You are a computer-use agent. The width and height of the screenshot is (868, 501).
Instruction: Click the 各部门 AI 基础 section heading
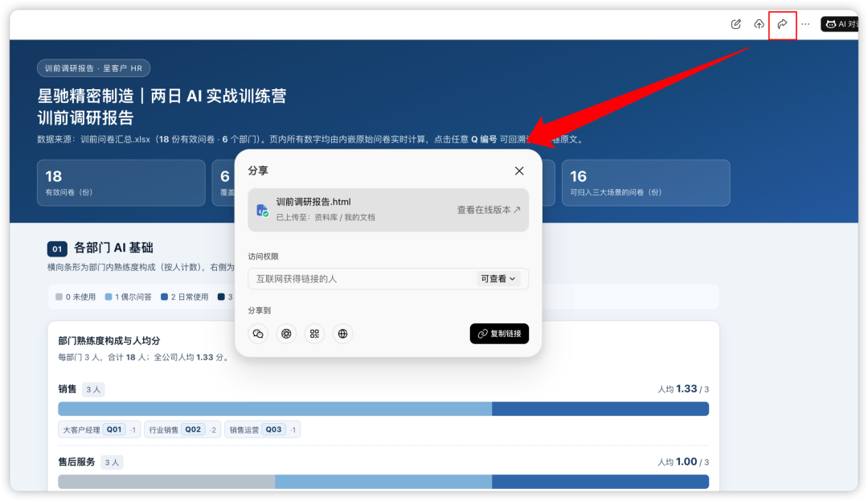[x=113, y=248]
